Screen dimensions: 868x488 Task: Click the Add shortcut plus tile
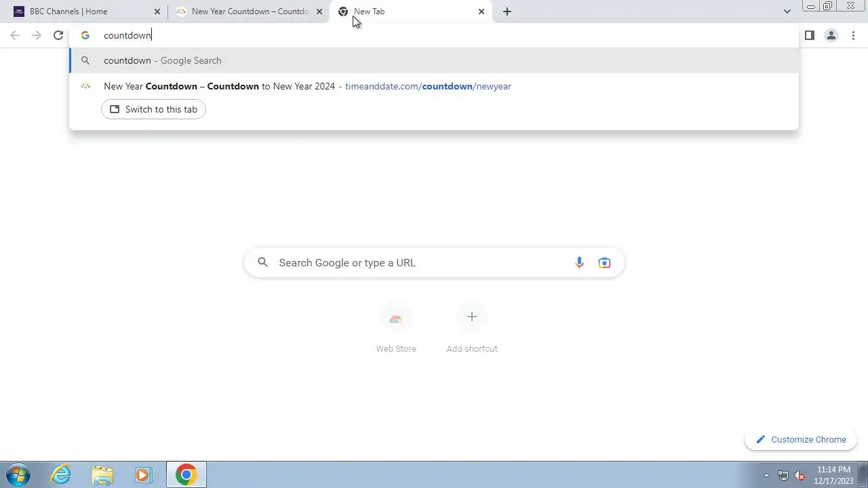pos(472,329)
